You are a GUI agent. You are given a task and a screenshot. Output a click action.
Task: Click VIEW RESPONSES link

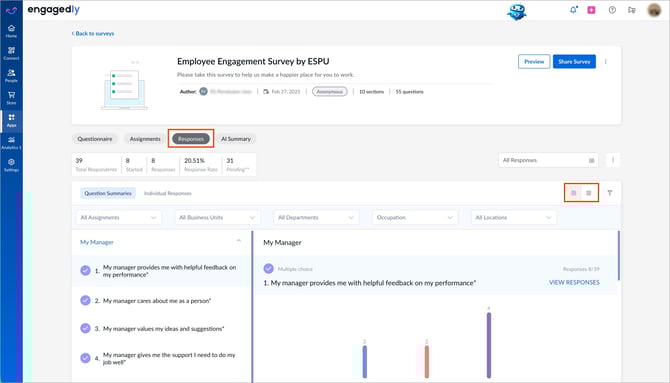[x=574, y=283]
